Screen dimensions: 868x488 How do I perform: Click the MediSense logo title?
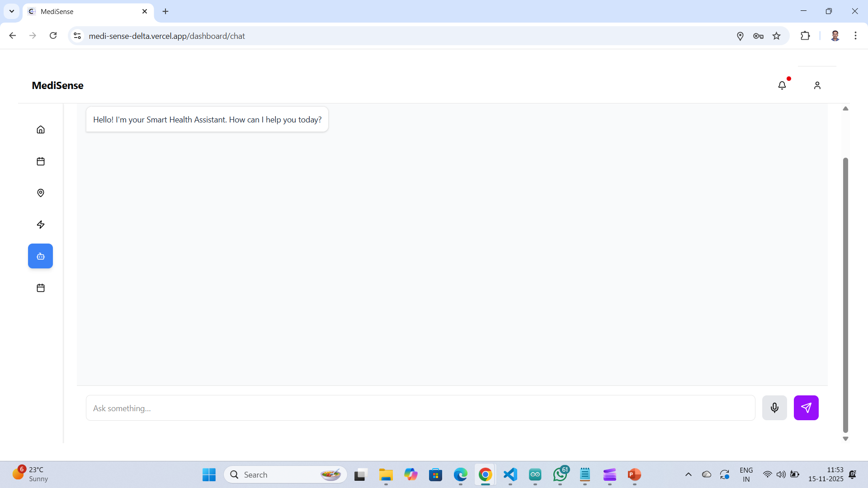57,85
